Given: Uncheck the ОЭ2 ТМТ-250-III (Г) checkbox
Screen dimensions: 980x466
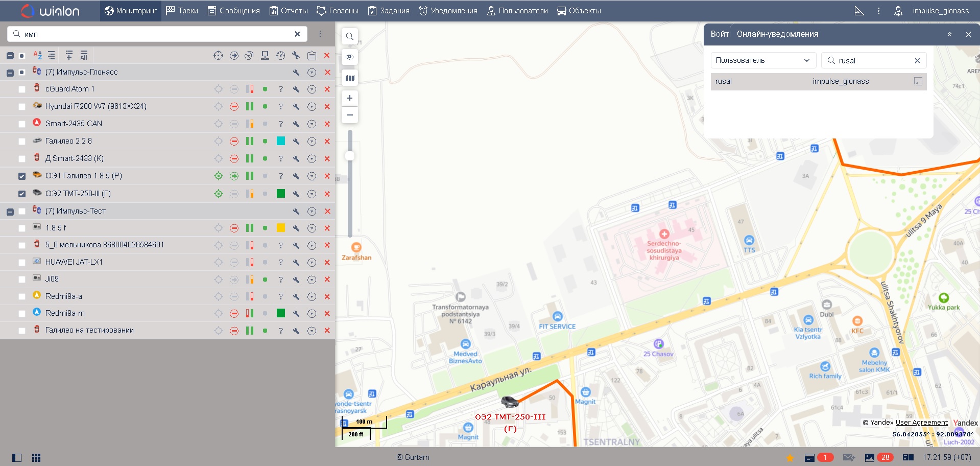Looking at the screenshot, I should [x=21, y=194].
